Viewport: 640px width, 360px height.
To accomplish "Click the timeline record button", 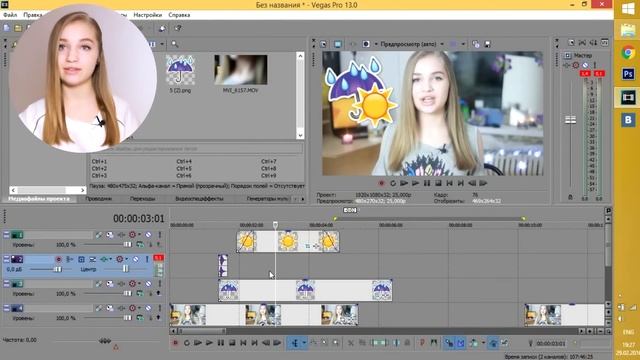I will (x=176, y=343).
